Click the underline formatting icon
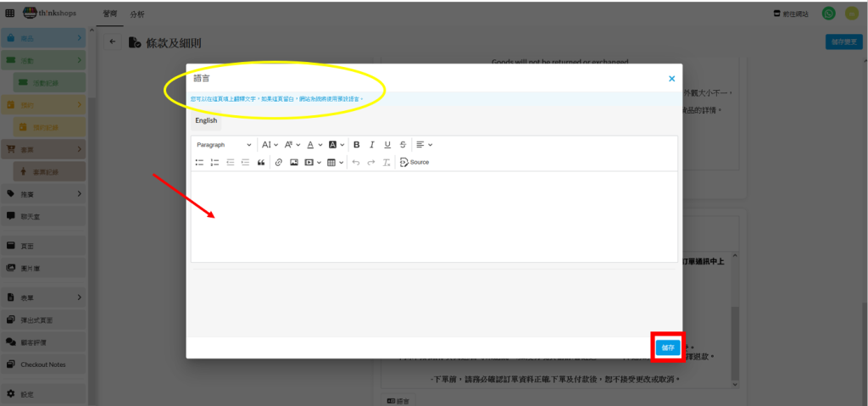This screenshot has width=868, height=406. tap(387, 145)
